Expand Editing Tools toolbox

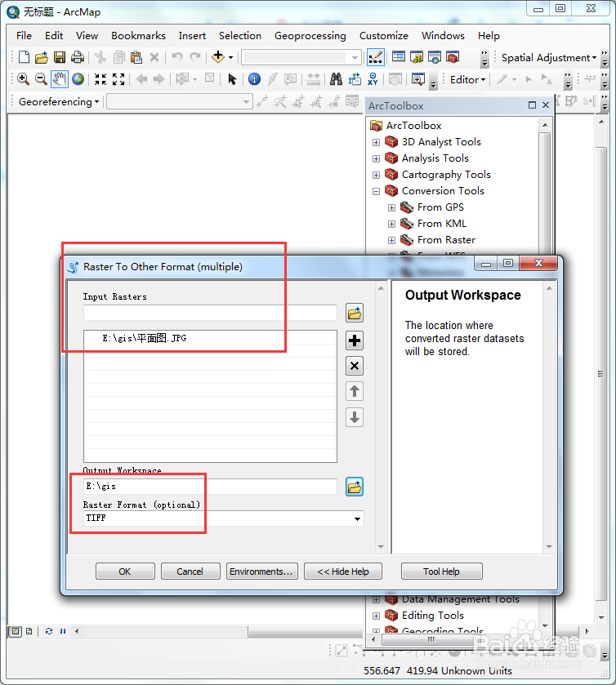click(376, 616)
